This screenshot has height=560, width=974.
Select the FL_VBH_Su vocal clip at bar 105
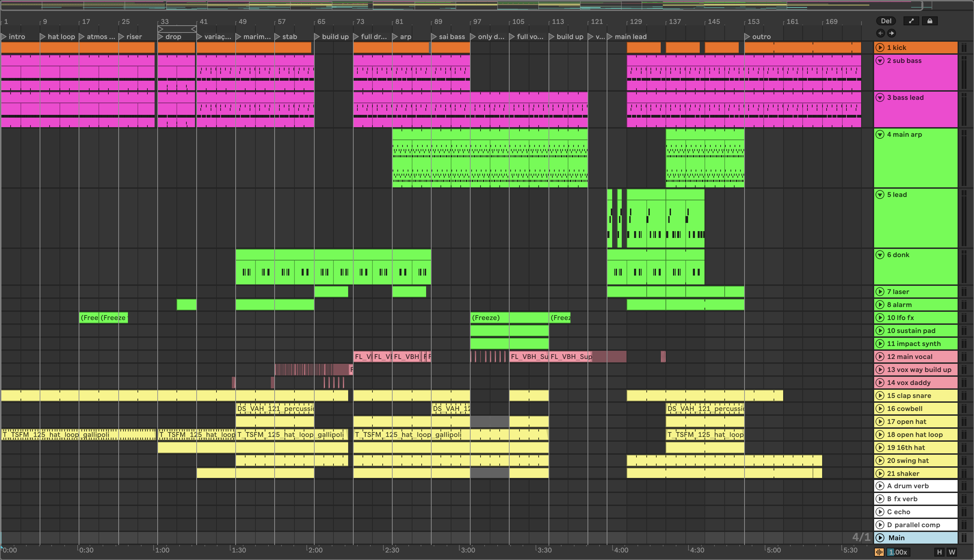click(x=529, y=357)
